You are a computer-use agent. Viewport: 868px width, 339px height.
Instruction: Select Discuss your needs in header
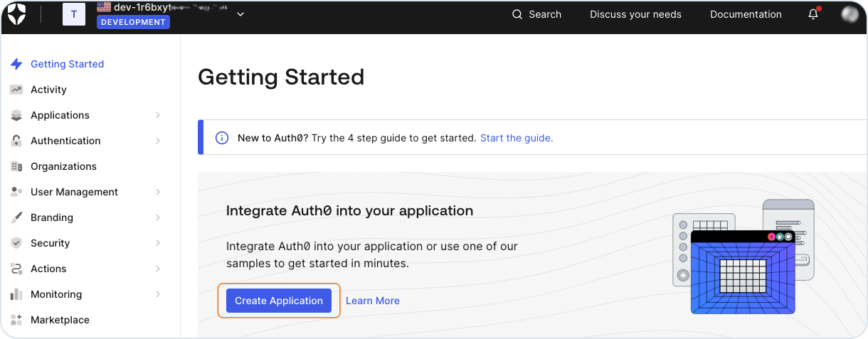(635, 14)
